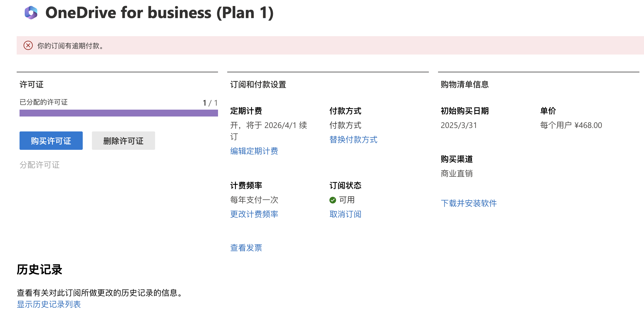Click the green 可用 status checkmark icon
This screenshot has width=644, height=322.
333,200
